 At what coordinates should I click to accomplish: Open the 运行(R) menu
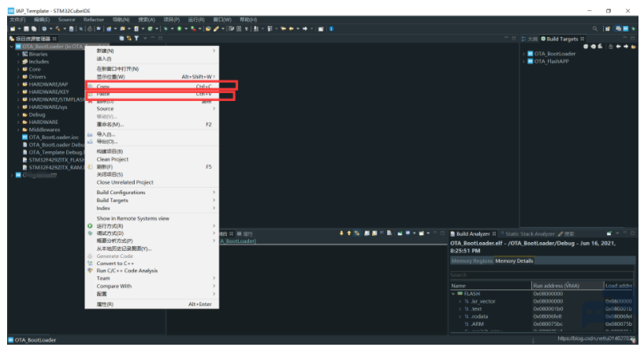point(196,19)
